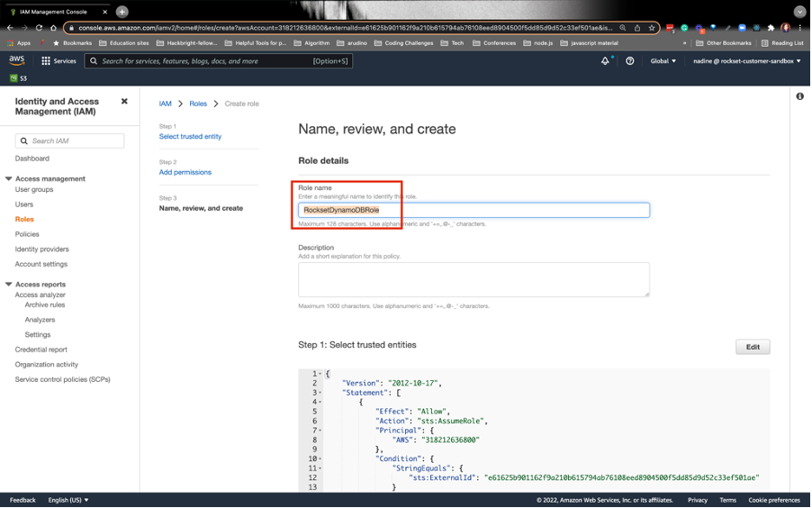Click the blue diamond extension icon
The width and height of the screenshot is (812, 508).
(x=713, y=27)
